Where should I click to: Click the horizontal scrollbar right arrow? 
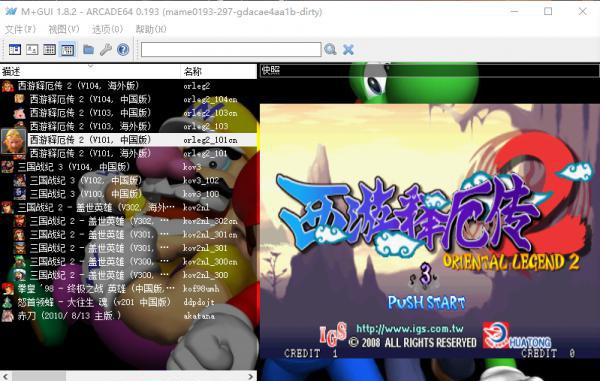click(x=251, y=376)
